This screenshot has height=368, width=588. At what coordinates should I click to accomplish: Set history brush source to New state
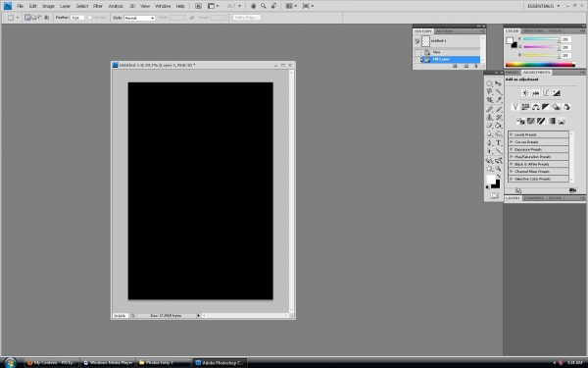[x=417, y=52]
